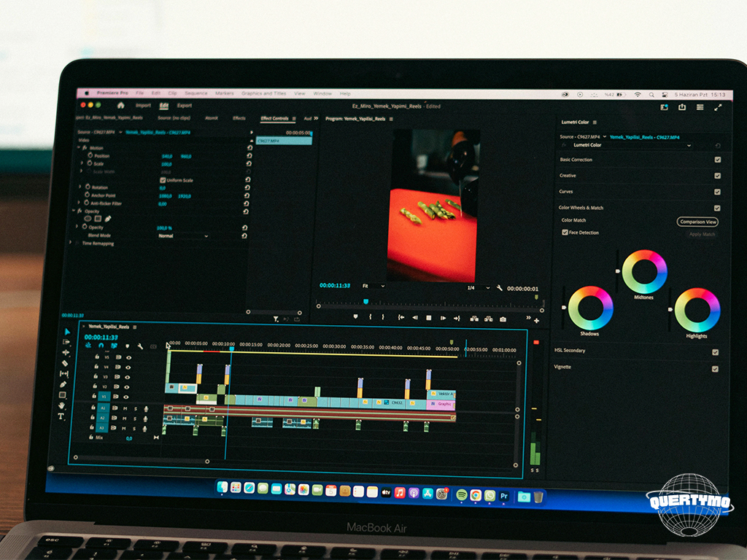Select the Razor tool
This screenshot has height=560, width=747.
(x=65, y=363)
